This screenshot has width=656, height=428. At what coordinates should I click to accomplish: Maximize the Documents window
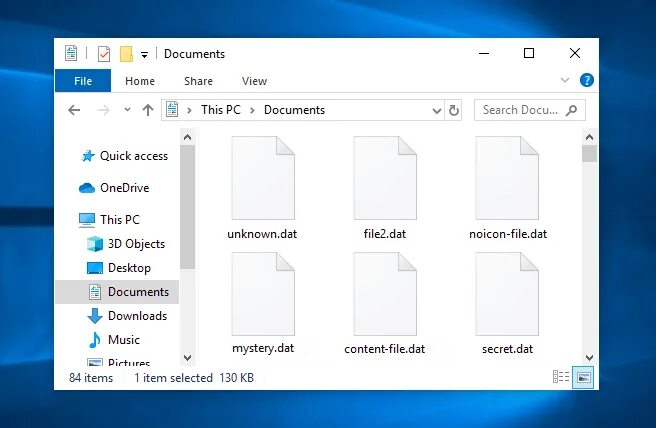pyautogui.click(x=529, y=53)
